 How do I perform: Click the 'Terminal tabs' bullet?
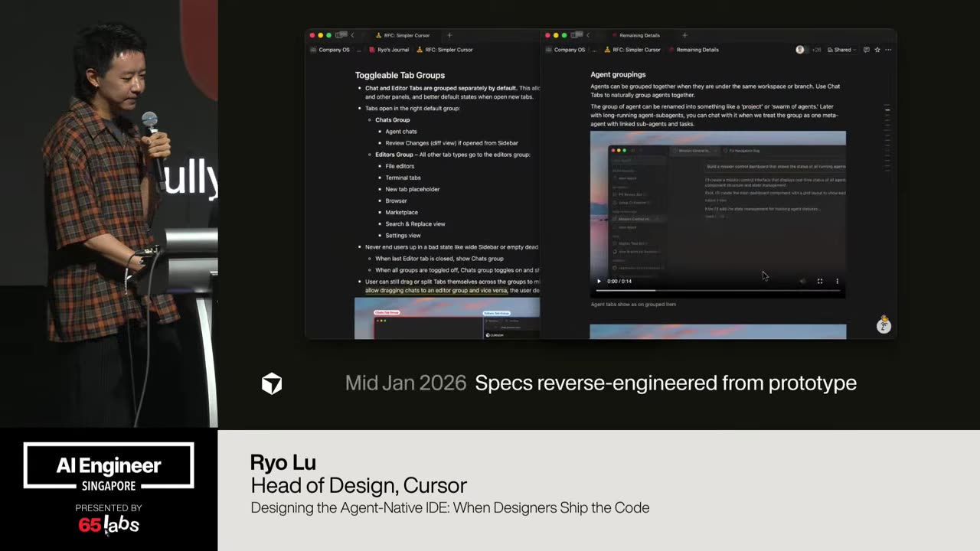[x=403, y=178]
